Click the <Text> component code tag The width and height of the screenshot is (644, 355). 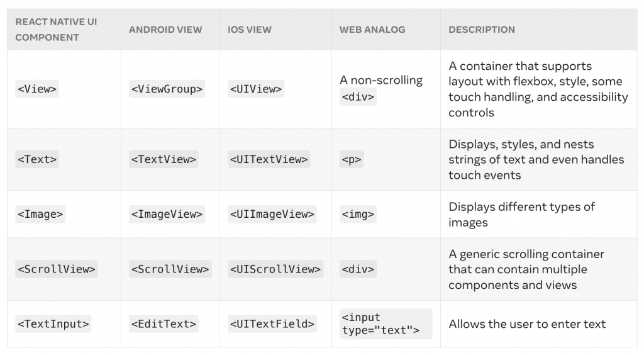click(x=37, y=159)
